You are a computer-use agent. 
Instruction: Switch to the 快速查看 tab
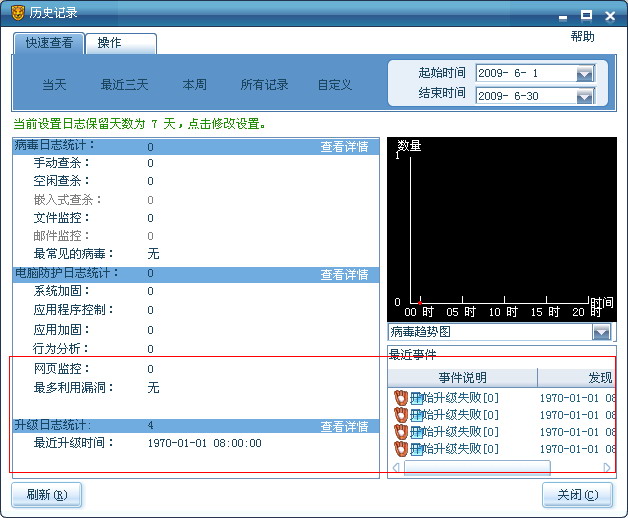coord(49,43)
